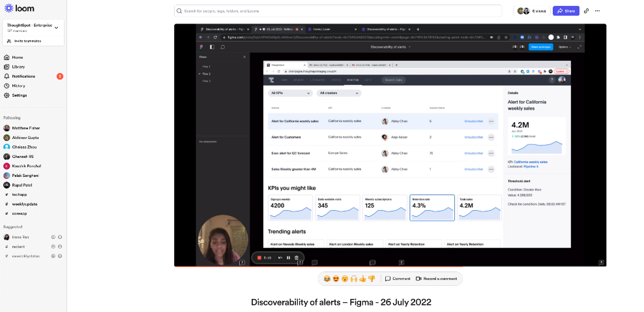Dismiss the uxweeklystatus suggestion
This screenshot has height=312, width=644.
pos(60,256)
